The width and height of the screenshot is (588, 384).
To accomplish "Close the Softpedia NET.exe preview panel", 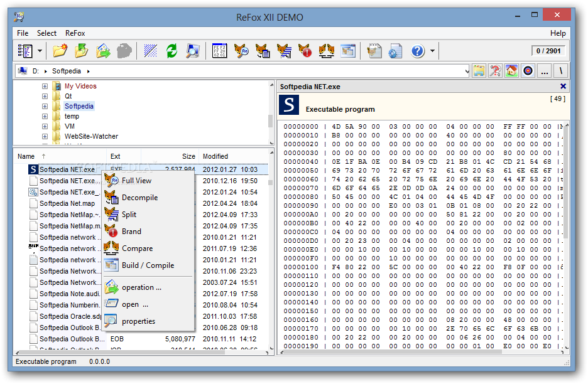I will tap(563, 87).
